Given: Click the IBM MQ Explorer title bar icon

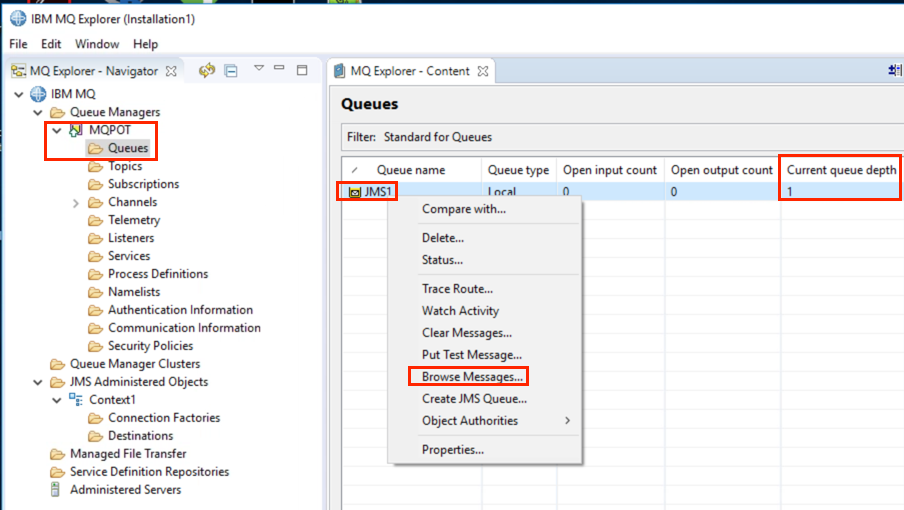Looking at the screenshot, I should point(18,18).
